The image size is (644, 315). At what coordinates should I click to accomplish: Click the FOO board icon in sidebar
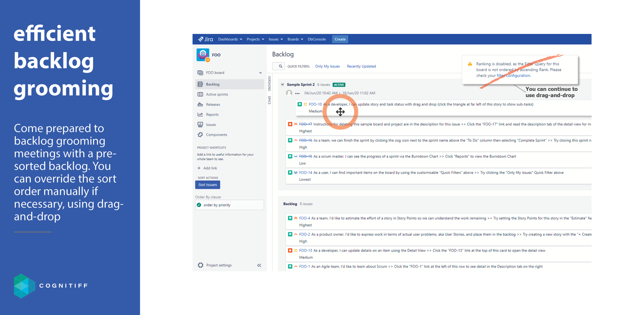[x=200, y=73]
